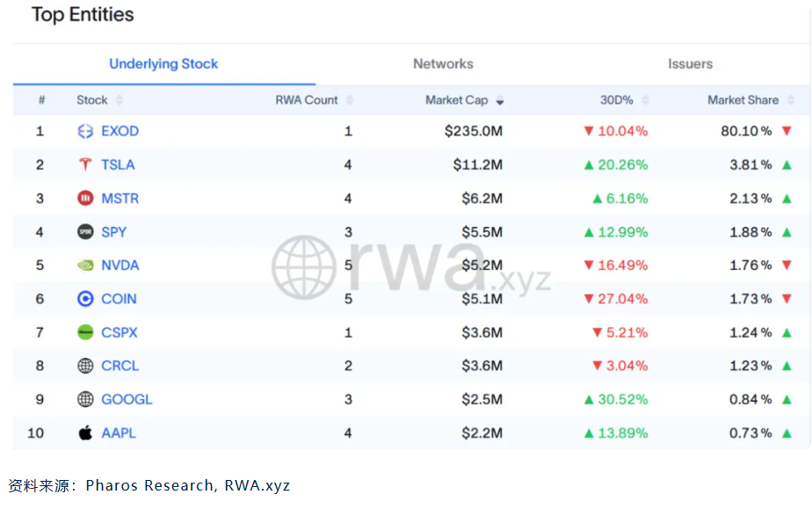The image size is (812, 509).
Task: Click the EXOD stock logo icon
Action: [x=85, y=132]
